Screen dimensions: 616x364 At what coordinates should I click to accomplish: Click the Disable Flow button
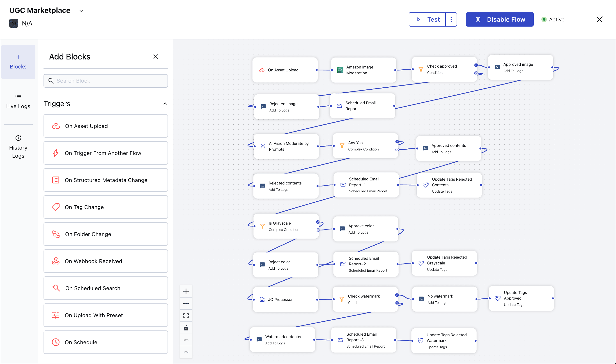(x=500, y=19)
